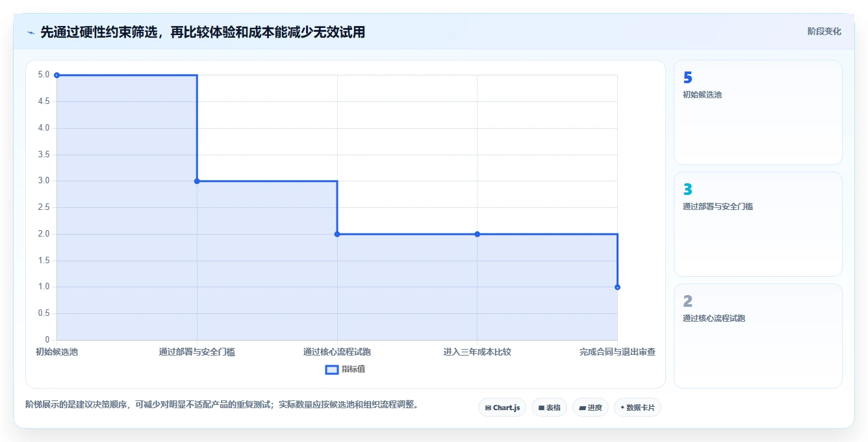868x442 pixels.
Task: Click the chart title 先通过硬性约束筛选
Action: tap(101, 32)
